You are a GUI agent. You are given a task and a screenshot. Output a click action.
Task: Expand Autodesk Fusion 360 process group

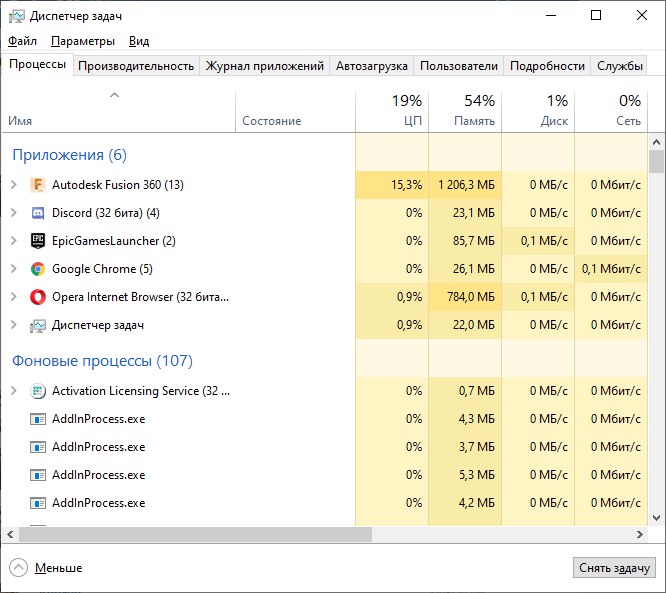click(x=14, y=185)
